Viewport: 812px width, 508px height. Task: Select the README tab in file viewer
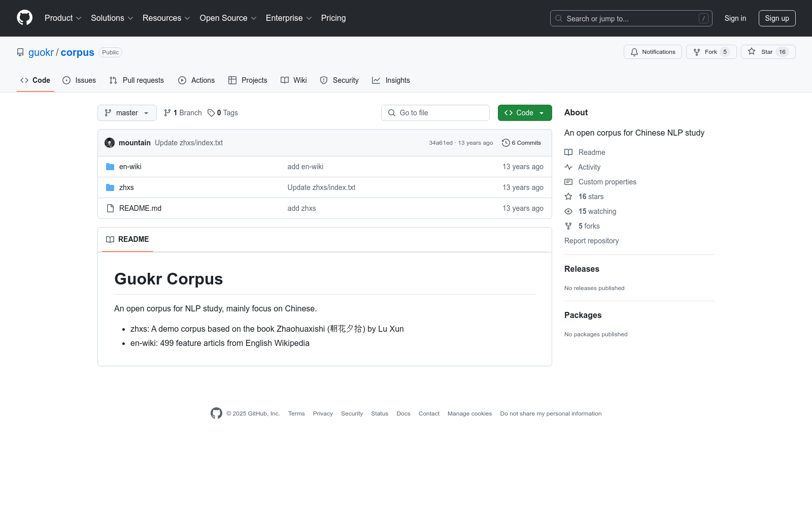coord(127,239)
